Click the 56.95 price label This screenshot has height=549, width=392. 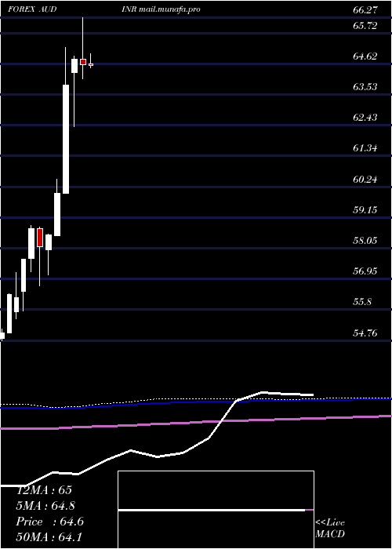coord(365,271)
